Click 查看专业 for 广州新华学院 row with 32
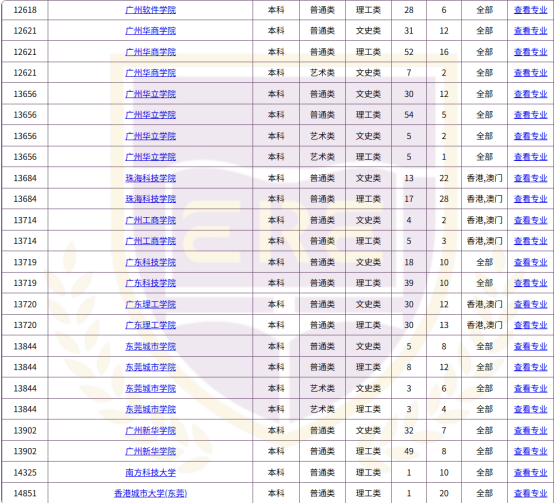 click(530, 430)
